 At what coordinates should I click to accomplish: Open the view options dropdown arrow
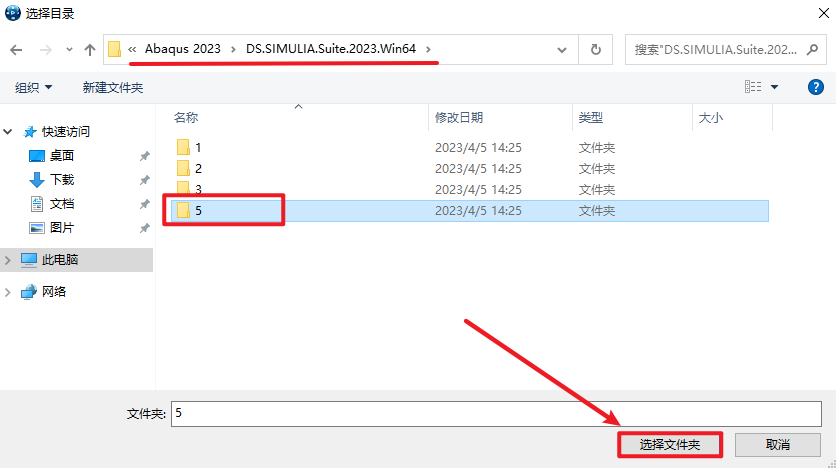coord(774,87)
